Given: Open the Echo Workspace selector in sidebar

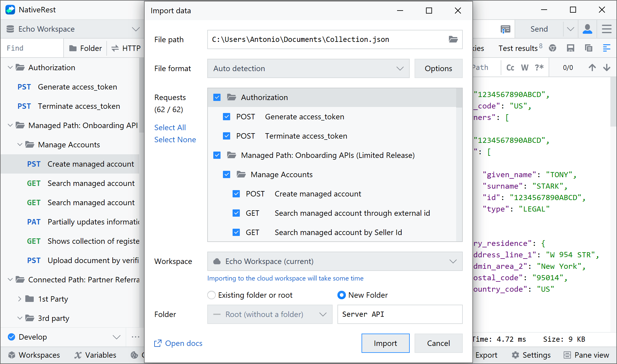Looking at the screenshot, I should pyautogui.click(x=72, y=29).
